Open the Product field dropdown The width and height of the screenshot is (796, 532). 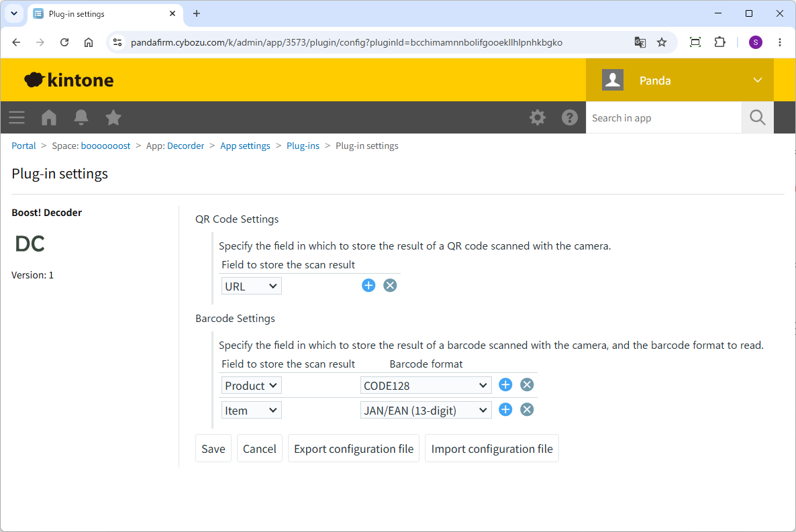pos(251,385)
